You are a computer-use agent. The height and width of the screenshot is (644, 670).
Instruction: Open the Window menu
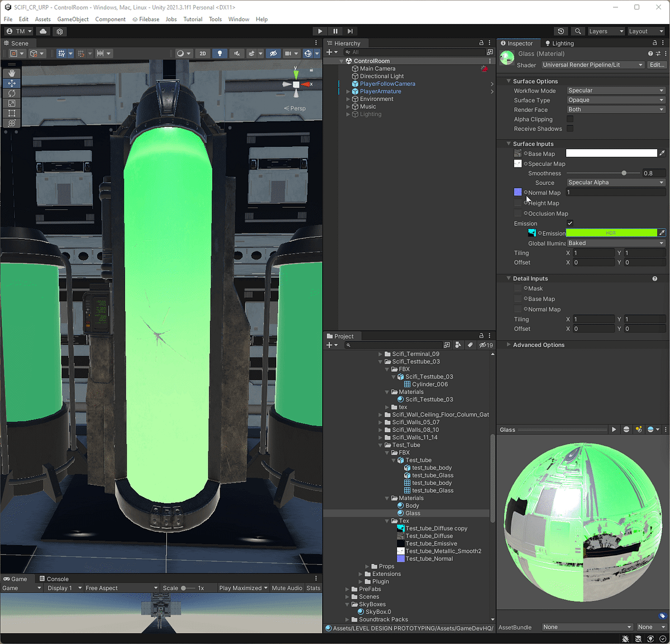(x=239, y=19)
